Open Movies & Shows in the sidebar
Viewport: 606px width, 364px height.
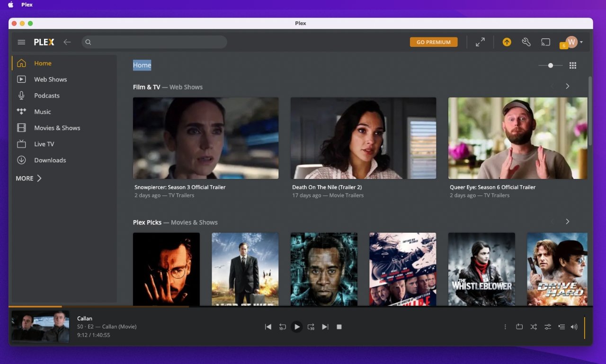pyautogui.click(x=64, y=128)
